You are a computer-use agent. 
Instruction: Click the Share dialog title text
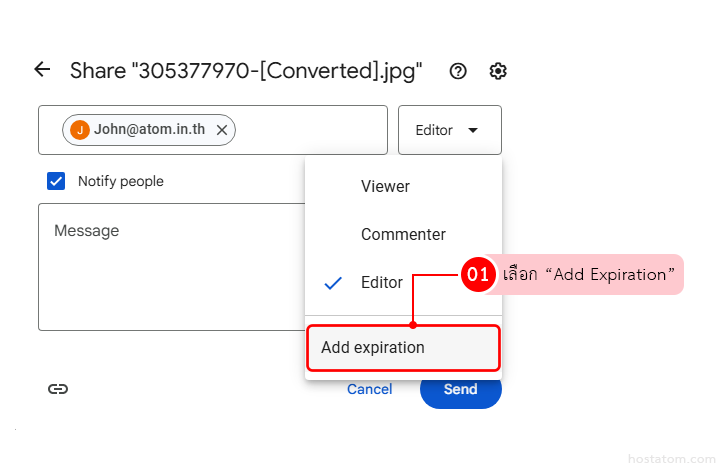point(245,71)
